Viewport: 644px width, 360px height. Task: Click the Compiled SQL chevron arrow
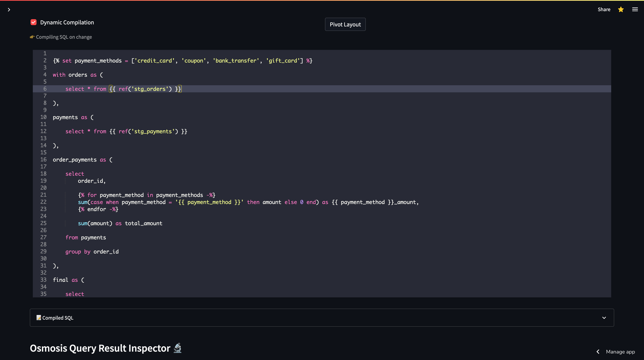point(604,318)
